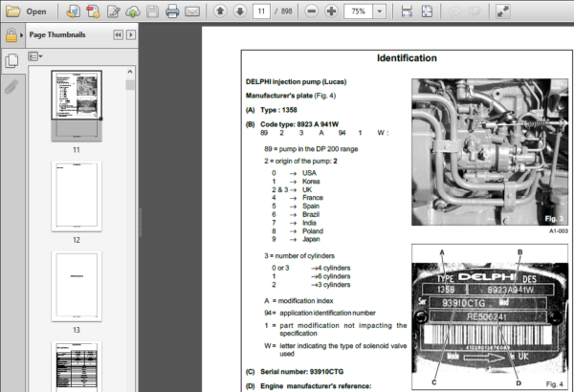Image resolution: width=574 pixels, height=392 pixels.
Task: Click the text 'Type : 1358'
Action: 278,110
